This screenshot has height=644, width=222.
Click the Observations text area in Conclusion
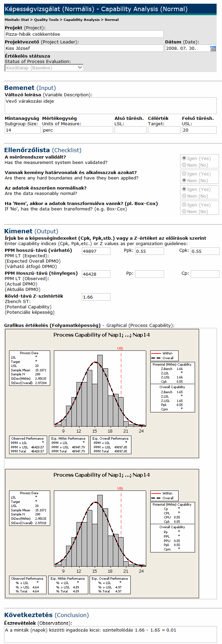point(110,634)
